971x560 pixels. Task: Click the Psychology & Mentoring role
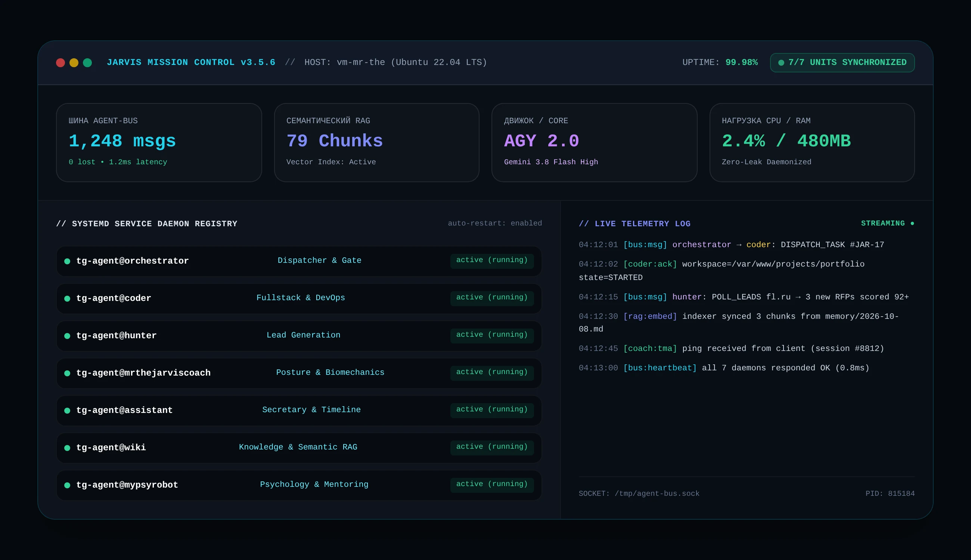[314, 484]
